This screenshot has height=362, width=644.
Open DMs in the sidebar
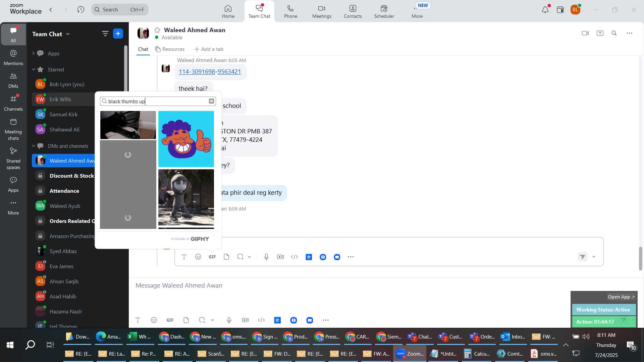tap(13, 80)
